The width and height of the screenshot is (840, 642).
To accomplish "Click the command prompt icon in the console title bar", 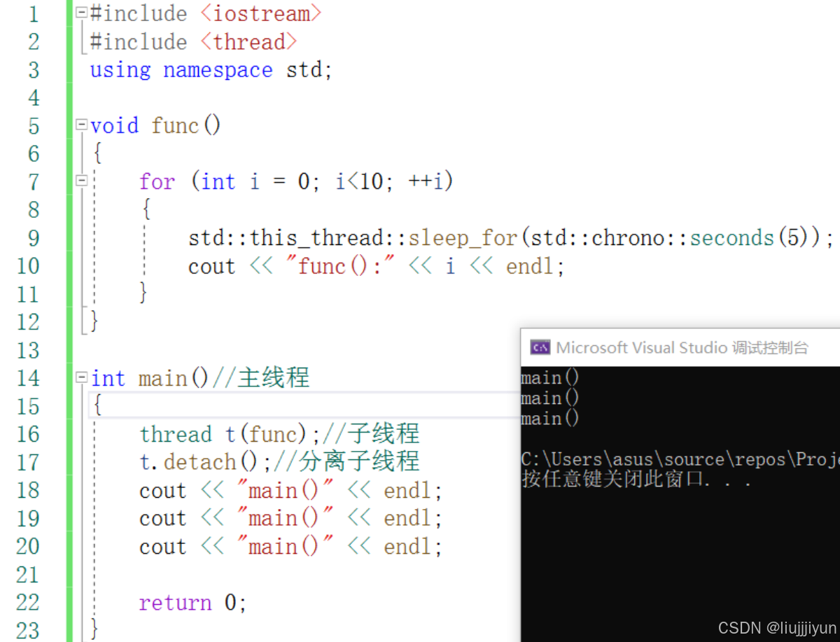I will pyautogui.click(x=539, y=347).
